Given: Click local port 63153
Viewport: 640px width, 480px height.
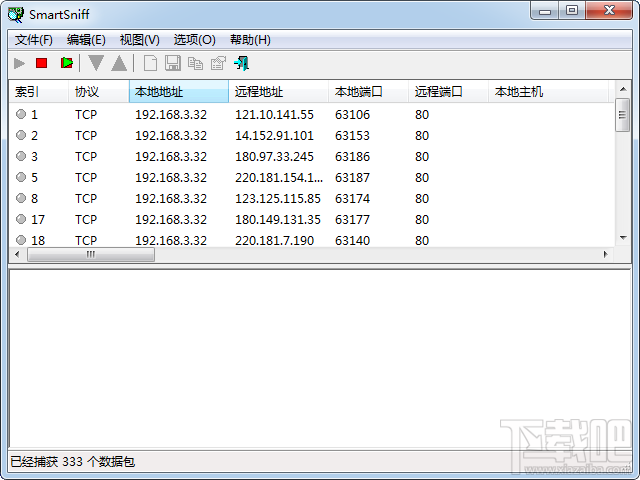Looking at the screenshot, I should click(352, 136).
